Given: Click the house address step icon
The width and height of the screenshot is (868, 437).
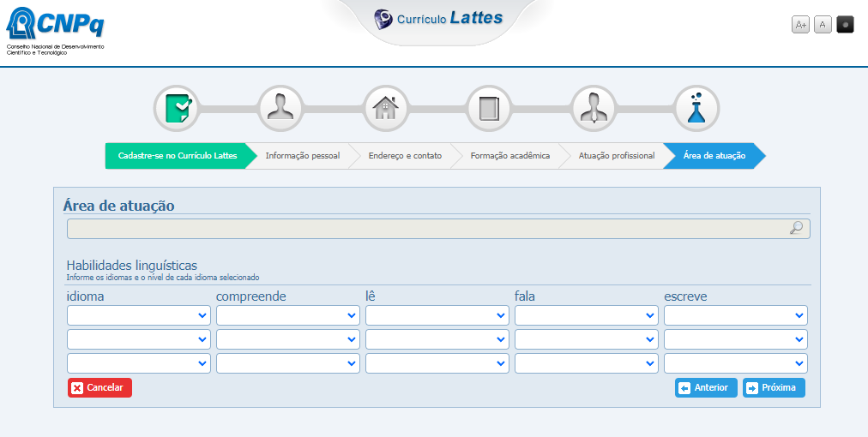Looking at the screenshot, I should (x=385, y=109).
